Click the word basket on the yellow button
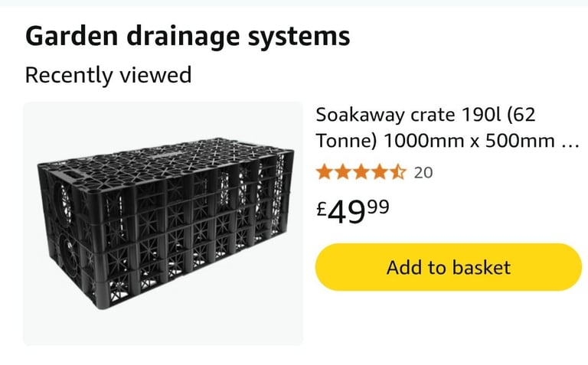Screen dimensions: 588x365 pos(482,267)
